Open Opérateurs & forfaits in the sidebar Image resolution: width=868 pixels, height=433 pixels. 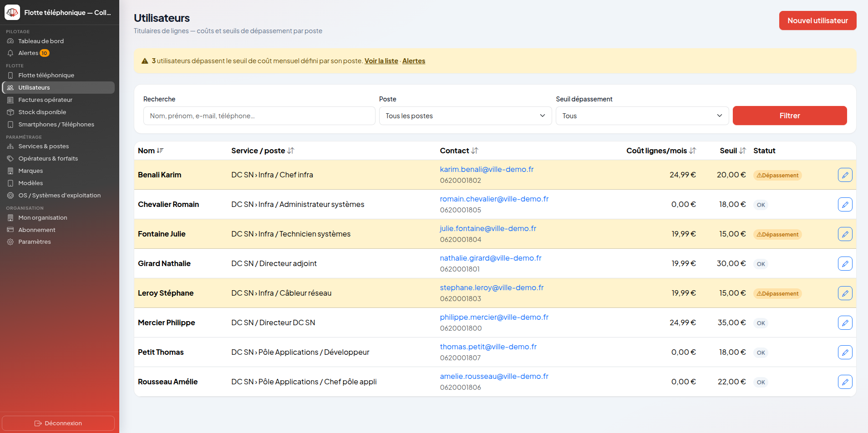pos(58,158)
